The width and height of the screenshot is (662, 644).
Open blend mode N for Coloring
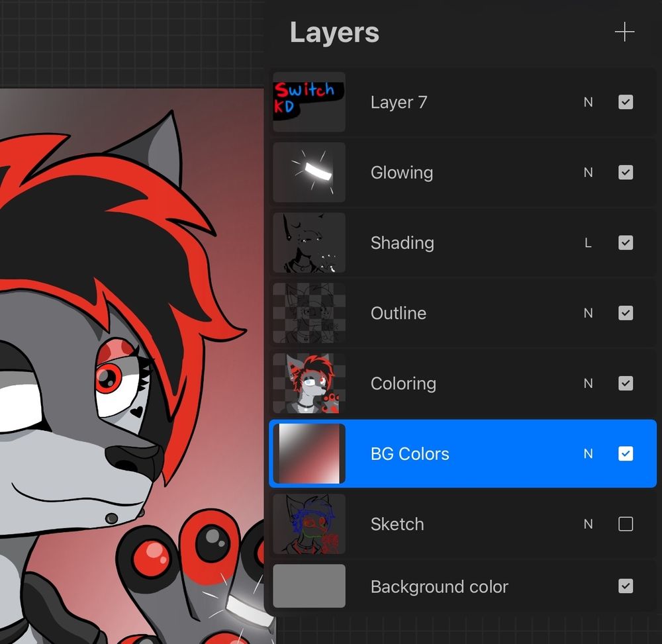click(588, 383)
